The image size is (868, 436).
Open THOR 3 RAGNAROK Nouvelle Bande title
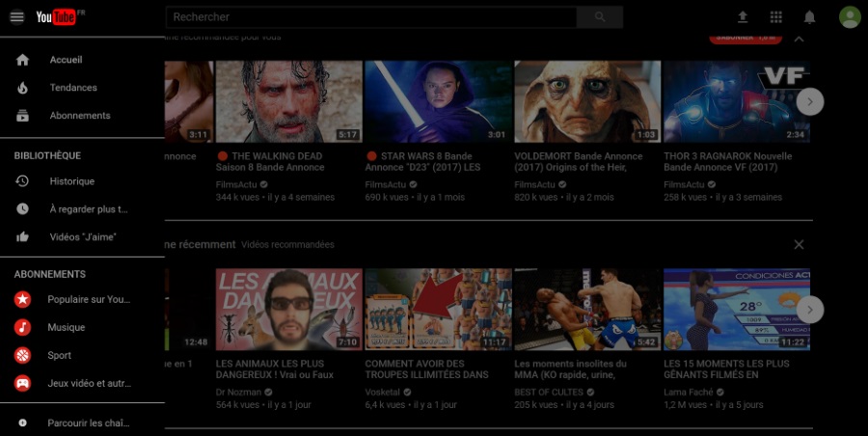(728, 161)
